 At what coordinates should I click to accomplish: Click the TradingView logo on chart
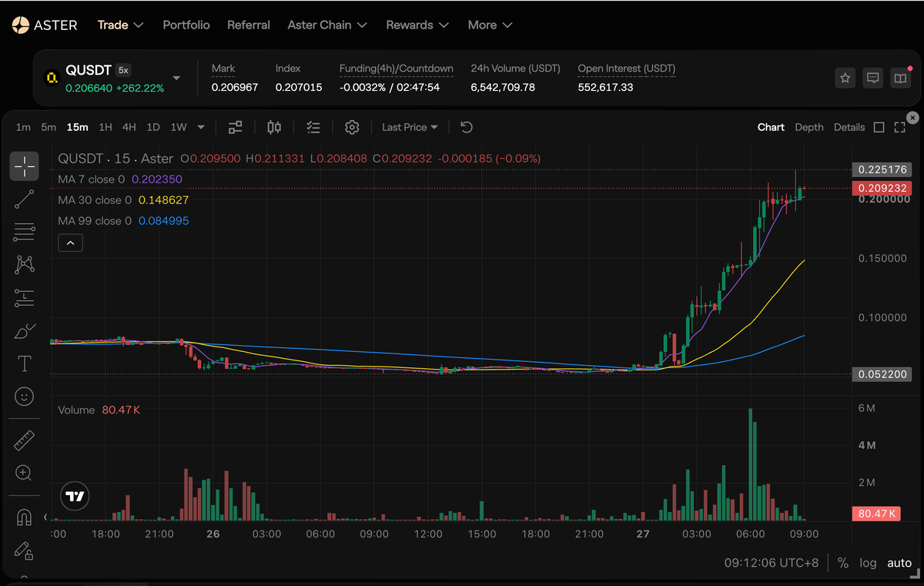click(75, 497)
